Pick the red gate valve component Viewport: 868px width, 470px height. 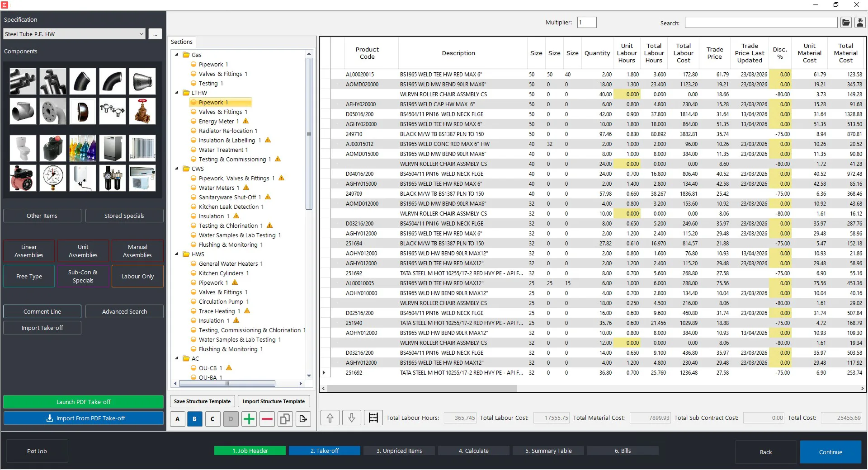[142, 111]
